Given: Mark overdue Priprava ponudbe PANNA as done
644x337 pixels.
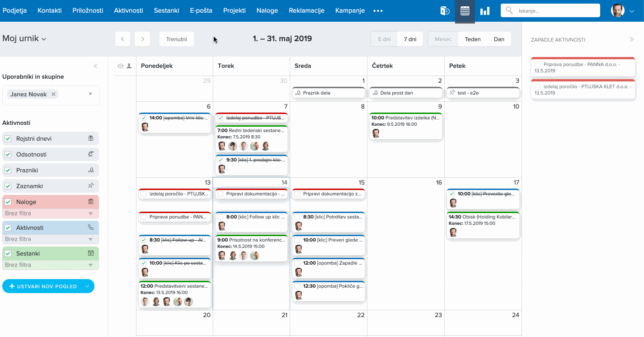Looking at the screenshot, I should (x=537, y=65).
